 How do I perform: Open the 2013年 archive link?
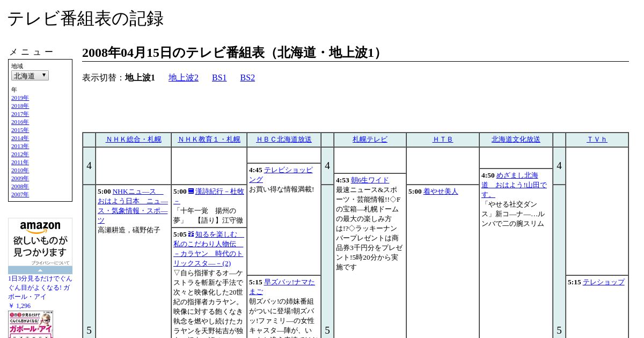tap(20, 146)
